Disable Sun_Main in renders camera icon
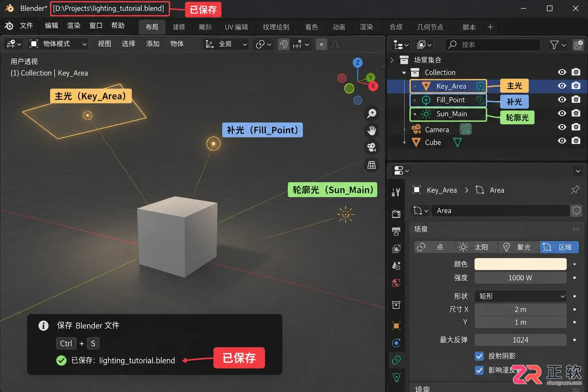 point(576,113)
